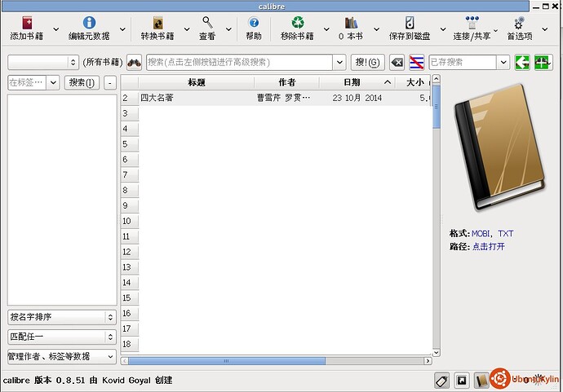Sort by the Title (标题) column header
Image resolution: width=563 pixels, height=392 pixels.
click(197, 82)
